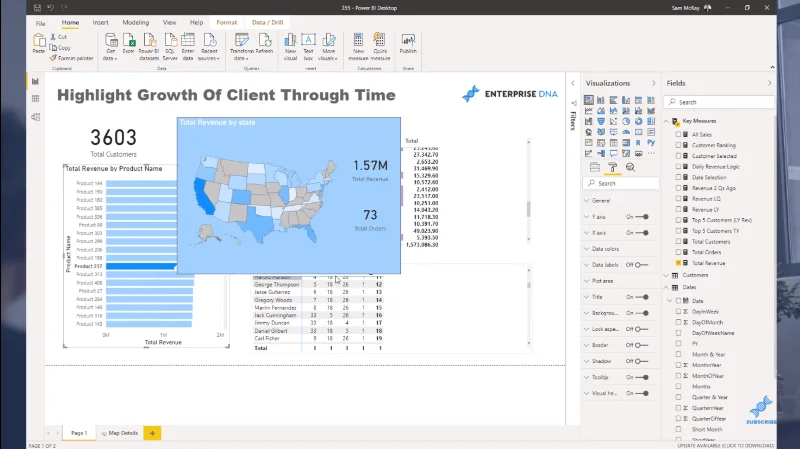
Task: Switch to the Insert ribbon tab
Action: [x=101, y=22]
